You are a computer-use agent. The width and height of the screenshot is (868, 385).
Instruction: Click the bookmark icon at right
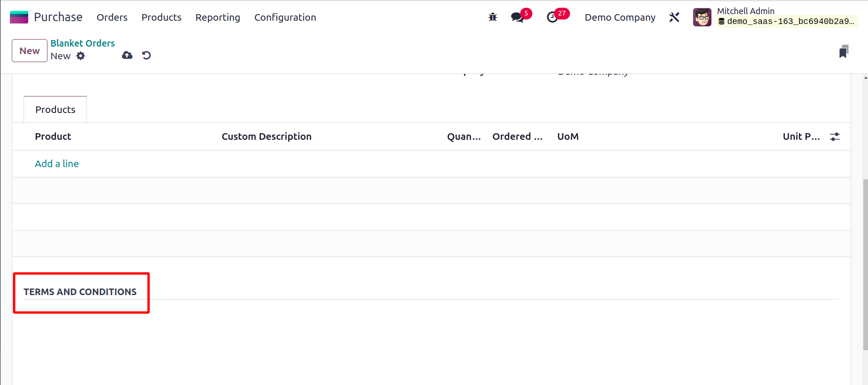pos(844,51)
